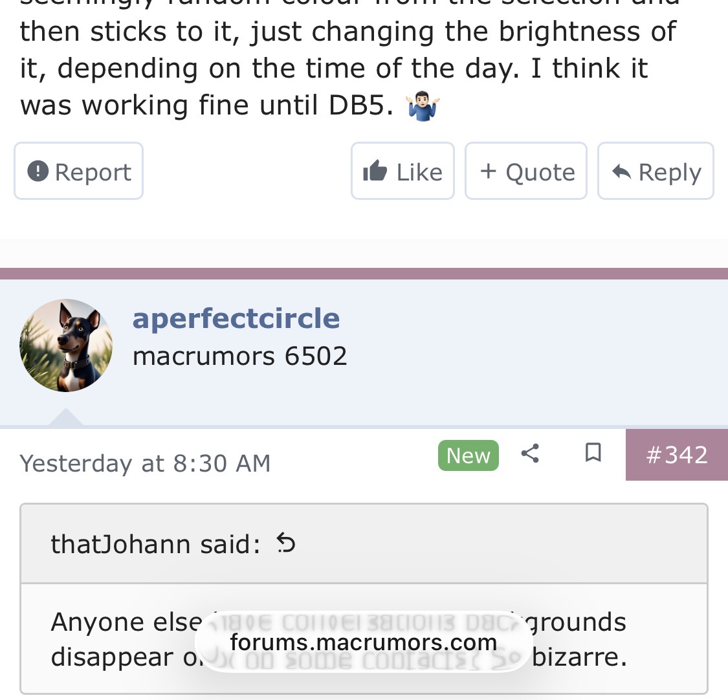The height and width of the screenshot is (700, 728).
Task: Click the plus icon on Quote
Action: coord(489,171)
